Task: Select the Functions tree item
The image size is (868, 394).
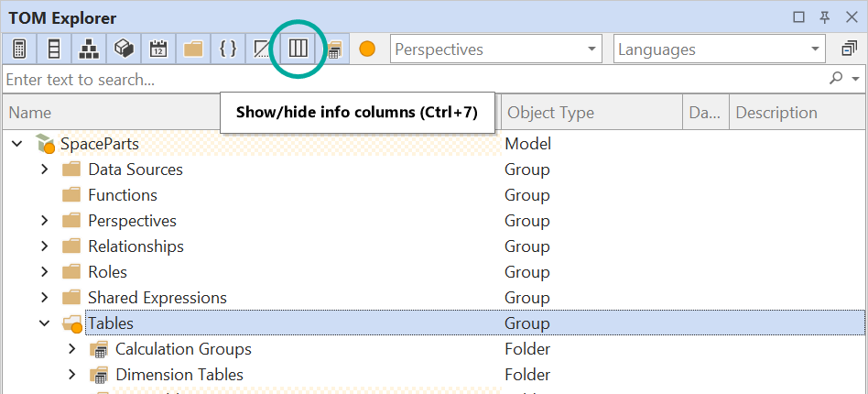Action: [123, 195]
